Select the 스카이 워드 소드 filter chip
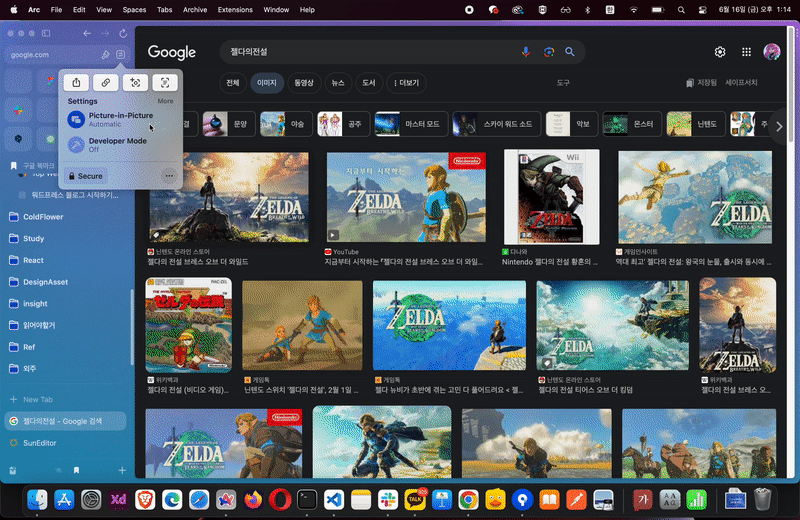Image resolution: width=800 pixels, height=520 pixels. point(497,124)
